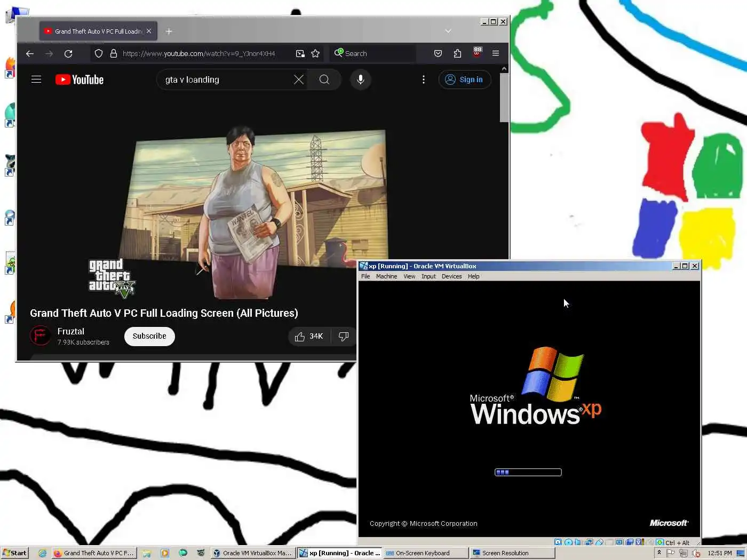Viewport: 747px width, 560px height.
Task: Click the 12:51 PM taskbar clock
Action: tap(720, 553)
